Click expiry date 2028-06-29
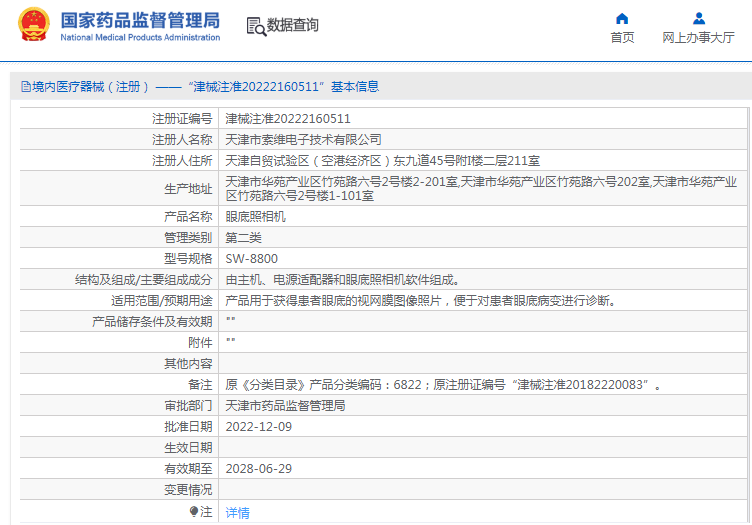The width and height of the screenshot is (752, 525). click(x=258, y=468)
